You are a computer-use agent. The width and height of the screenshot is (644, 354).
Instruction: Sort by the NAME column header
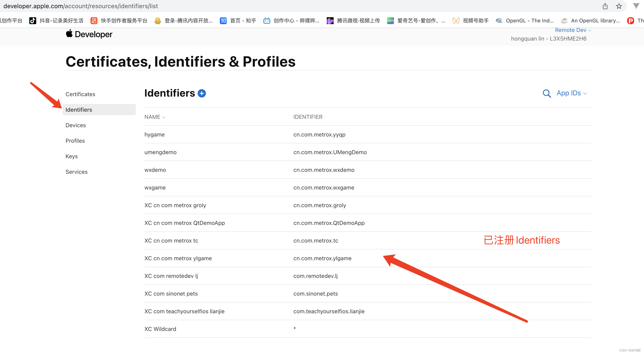[x=155, y=117]
